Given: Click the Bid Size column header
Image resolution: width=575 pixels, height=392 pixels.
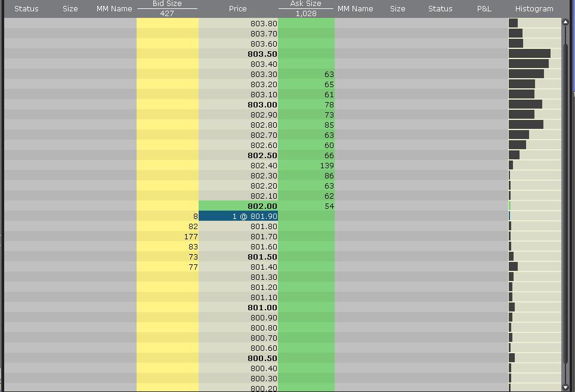Looking at the screenshot, I should click(167, 4).
